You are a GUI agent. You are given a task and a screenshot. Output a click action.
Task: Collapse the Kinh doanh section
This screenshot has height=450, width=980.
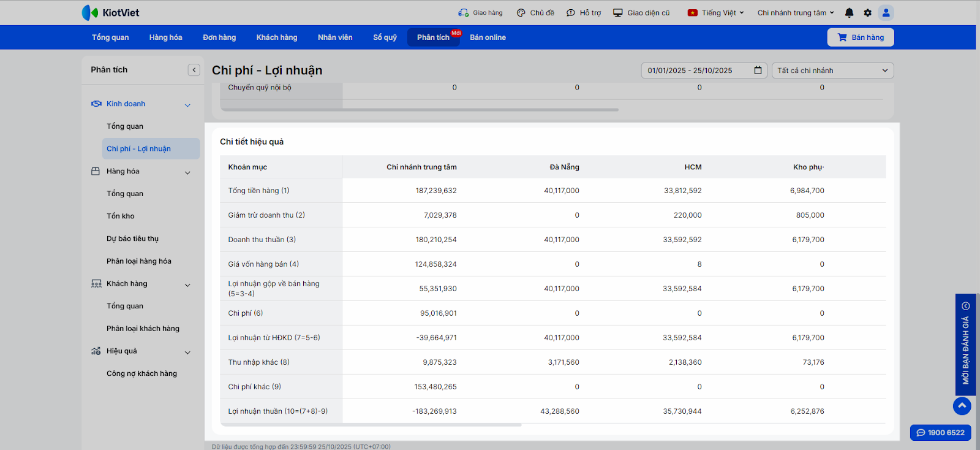pyautogui.click(x=187, y=105)
